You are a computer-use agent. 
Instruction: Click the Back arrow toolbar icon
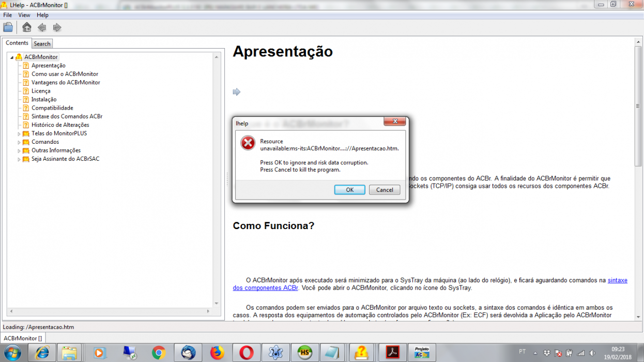pyautogui.click(x=42, y=27)
